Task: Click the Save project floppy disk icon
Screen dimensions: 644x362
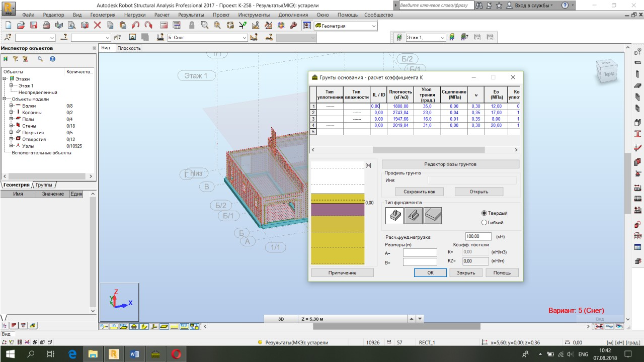Action: coord(34,25)
